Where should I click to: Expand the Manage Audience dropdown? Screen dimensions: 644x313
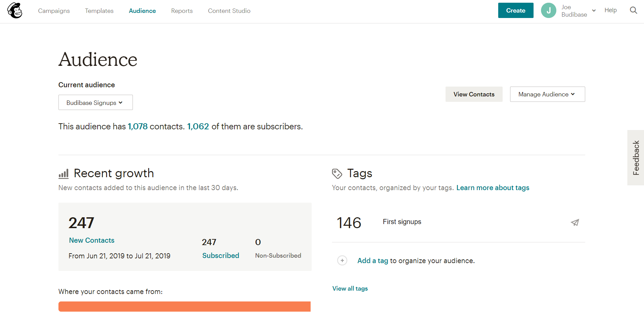point(547,94)
